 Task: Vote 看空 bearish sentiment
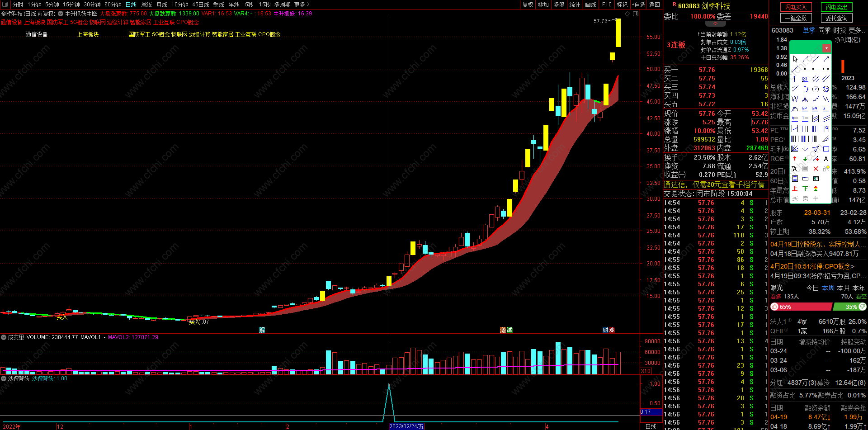(861, 297)
